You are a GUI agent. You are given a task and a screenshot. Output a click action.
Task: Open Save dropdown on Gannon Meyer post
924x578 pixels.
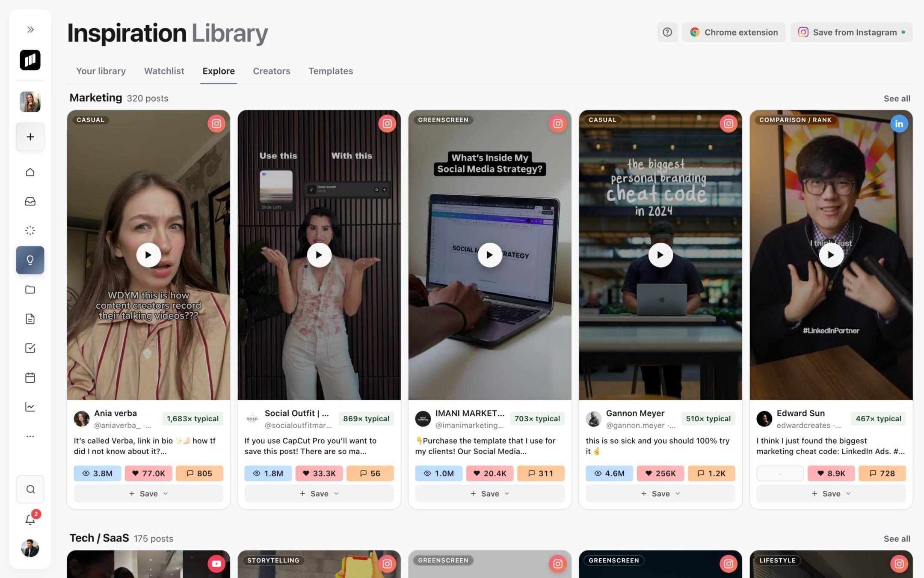tap(660, 494)
